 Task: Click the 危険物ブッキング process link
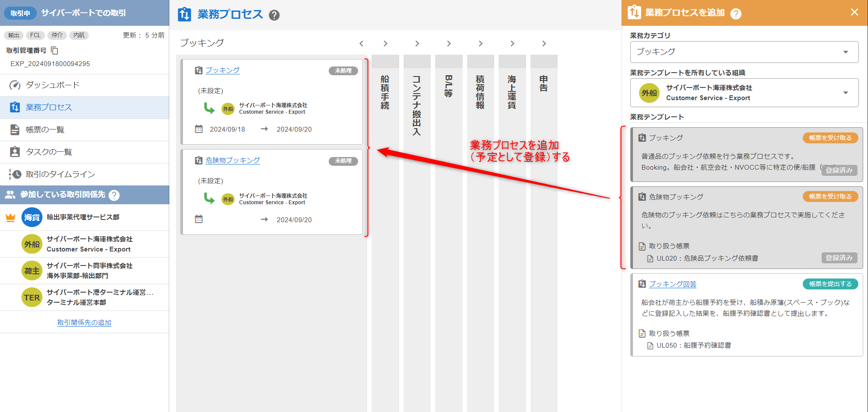point(232,161)
